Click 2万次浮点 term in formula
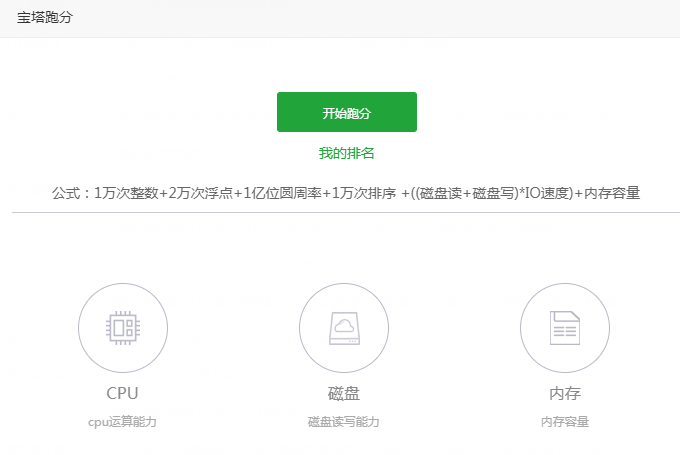 pos(201,193)
